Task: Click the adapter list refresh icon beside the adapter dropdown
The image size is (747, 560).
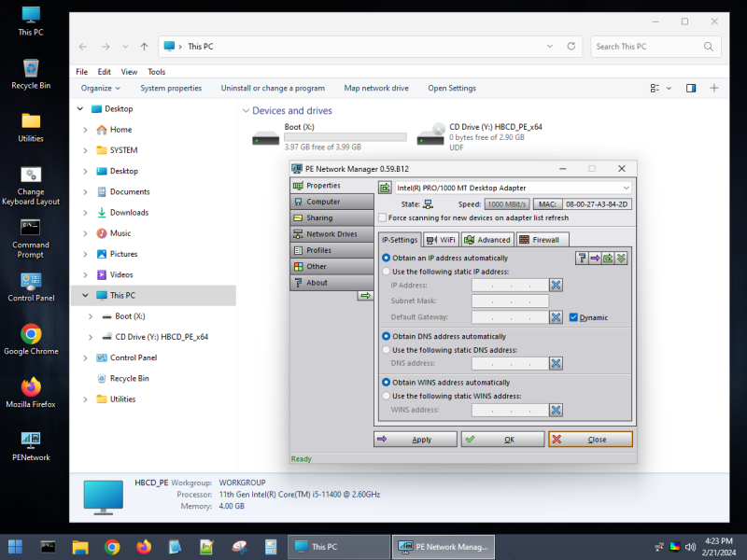Action: pyautogui.click(x=385, y=188)
